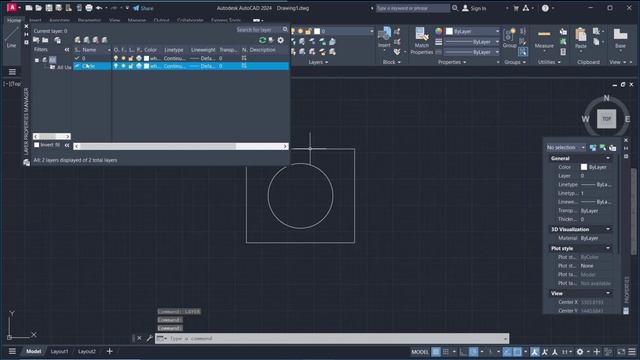This screenshot has height=360, width=640.
Task: Open the Output ribbon tab
Action: click(161, 20)
